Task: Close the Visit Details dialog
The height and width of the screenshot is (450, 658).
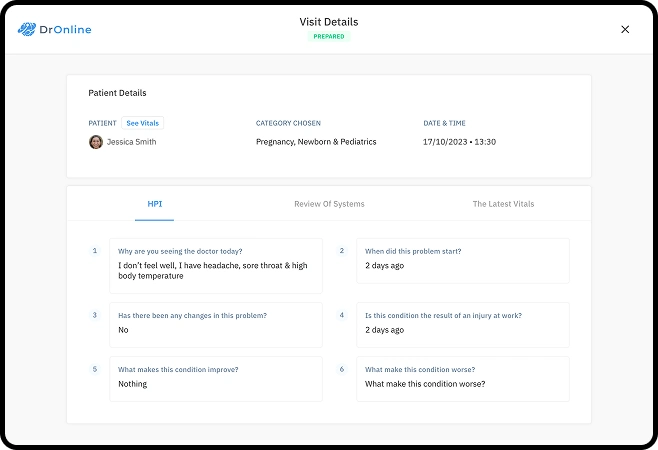Action: tap(625, 29)
